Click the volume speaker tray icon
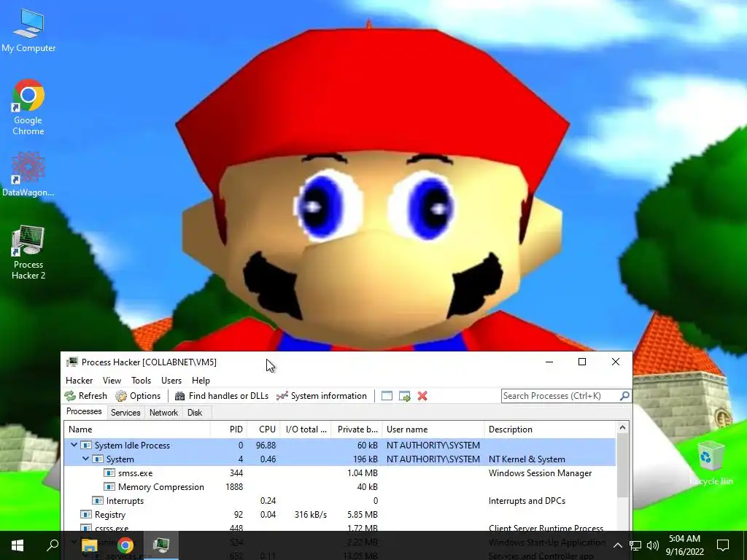 653,545
